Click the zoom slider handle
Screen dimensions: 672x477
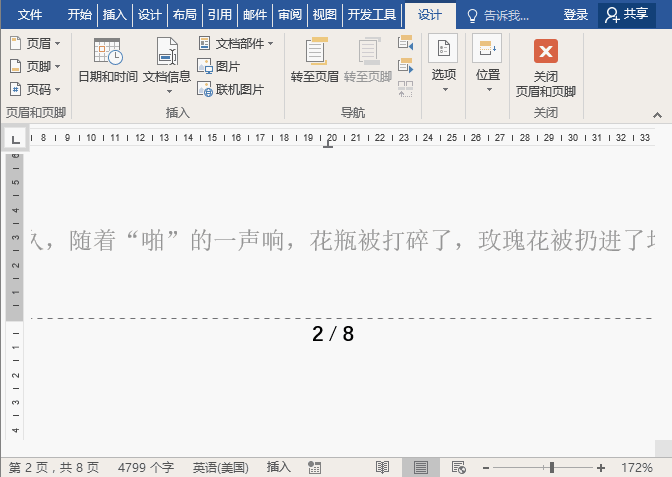[552, 468]
